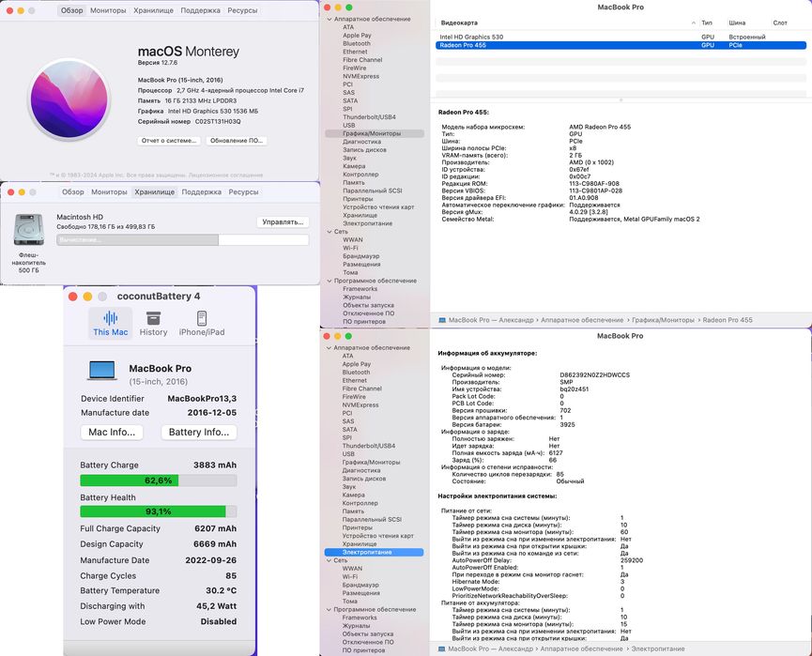Click the Macintosh HD disk icon
This screenshot has width=812, height=656.
coord(28,230)
